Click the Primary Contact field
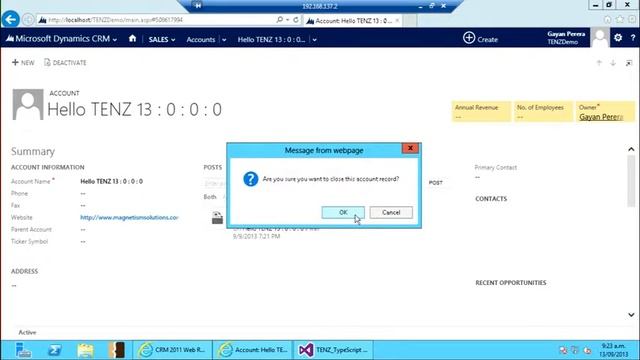 tap(496, 172)
